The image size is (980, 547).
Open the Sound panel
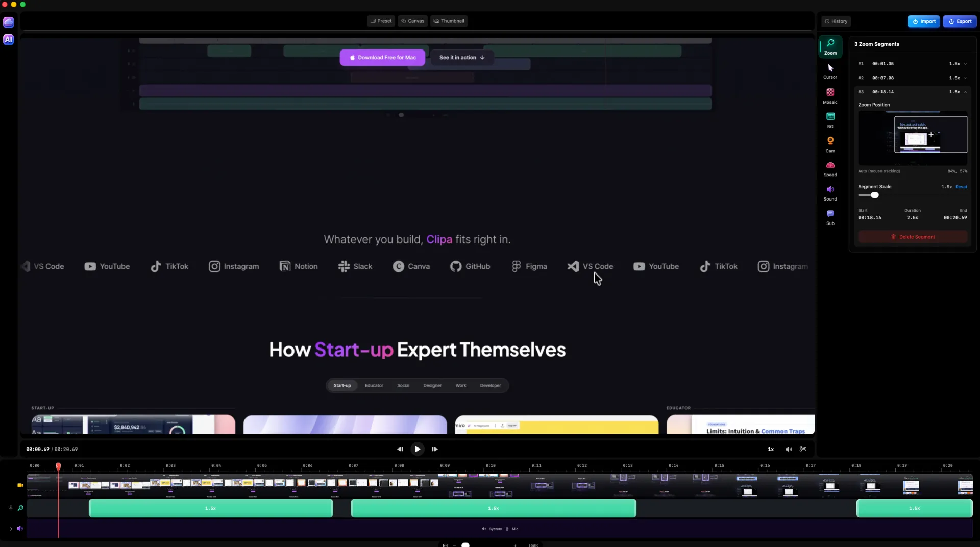pos(830,193)
